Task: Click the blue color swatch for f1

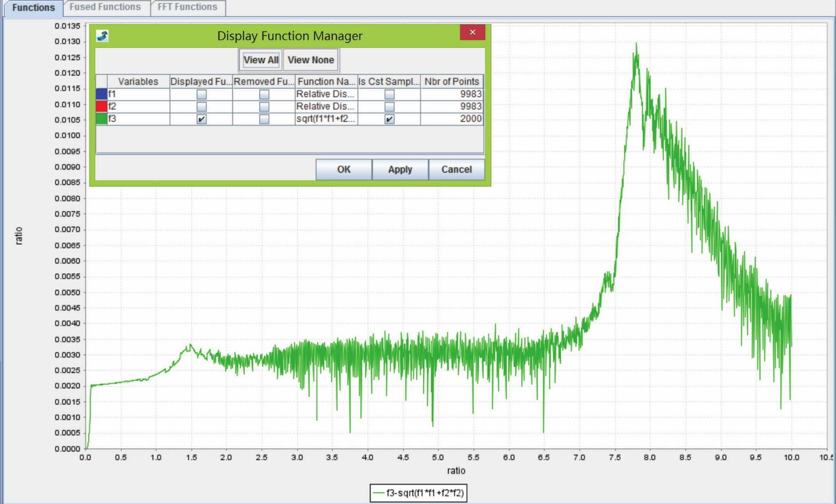Action: pos(102,94)
